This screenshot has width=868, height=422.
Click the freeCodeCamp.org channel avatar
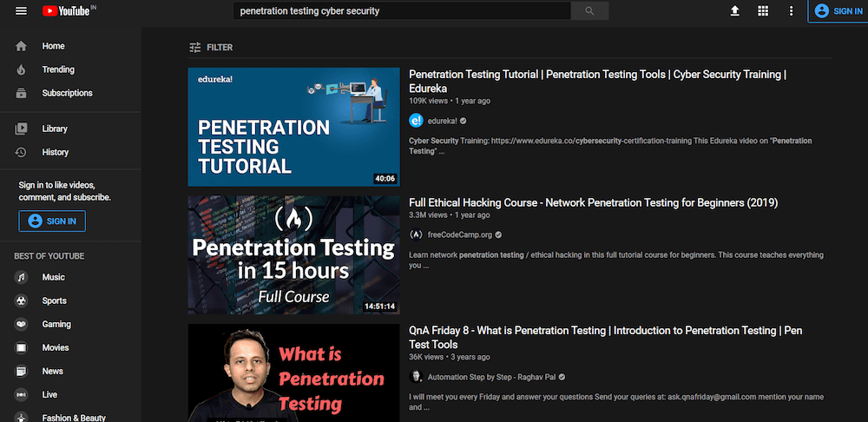click(416, 234)
